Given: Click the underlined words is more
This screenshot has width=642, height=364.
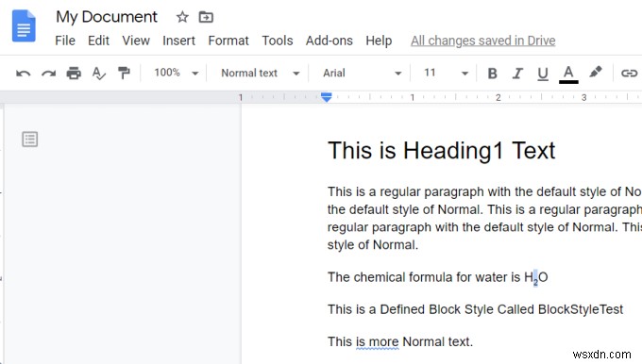Looking at the screenshot, I should (x=377, y=342).
